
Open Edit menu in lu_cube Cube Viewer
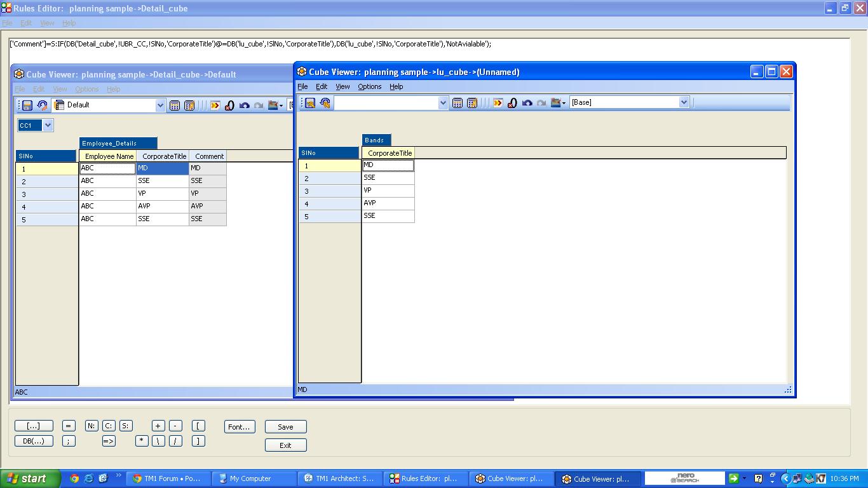[322, 86]
